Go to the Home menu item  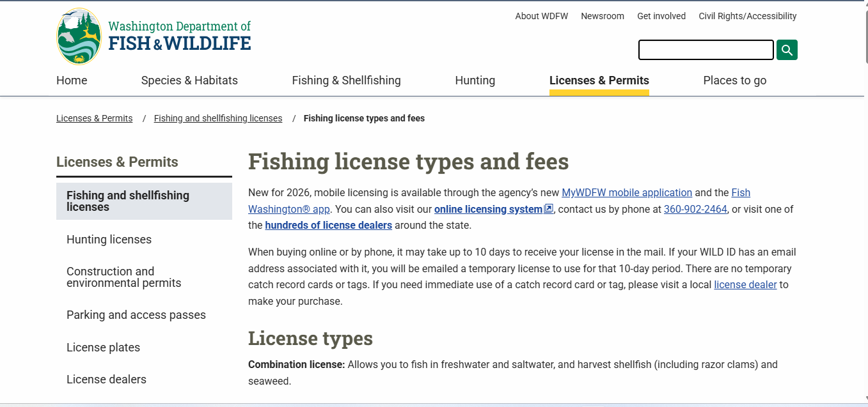[72, 81]
